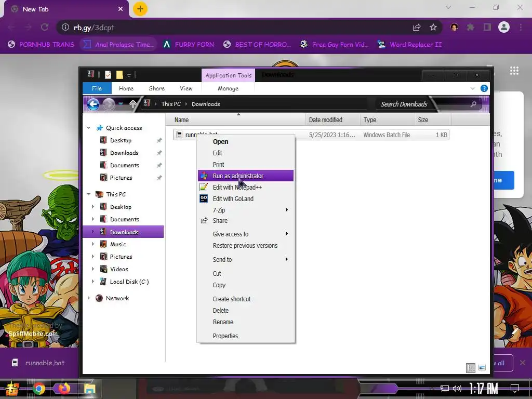
Task: Expand the ribbon chevron in Explorer
Action: coord(473,88)
